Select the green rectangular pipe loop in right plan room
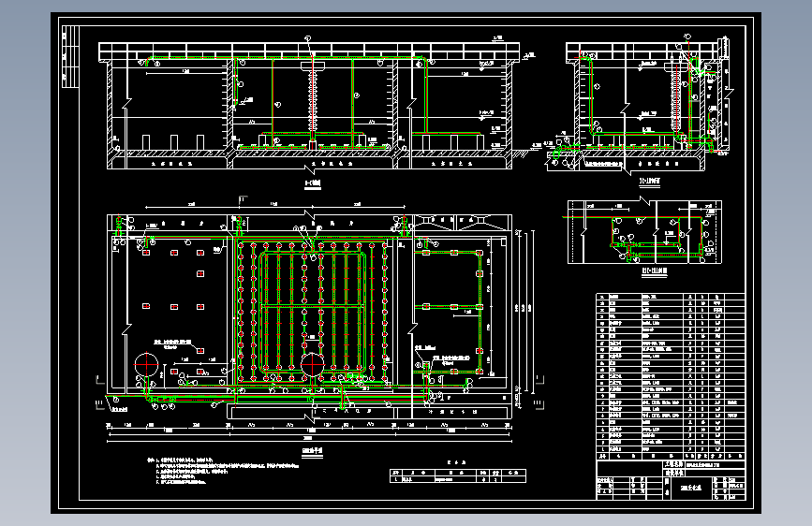Viewport: 812px width, 526px height. click(x=450, y=312)
